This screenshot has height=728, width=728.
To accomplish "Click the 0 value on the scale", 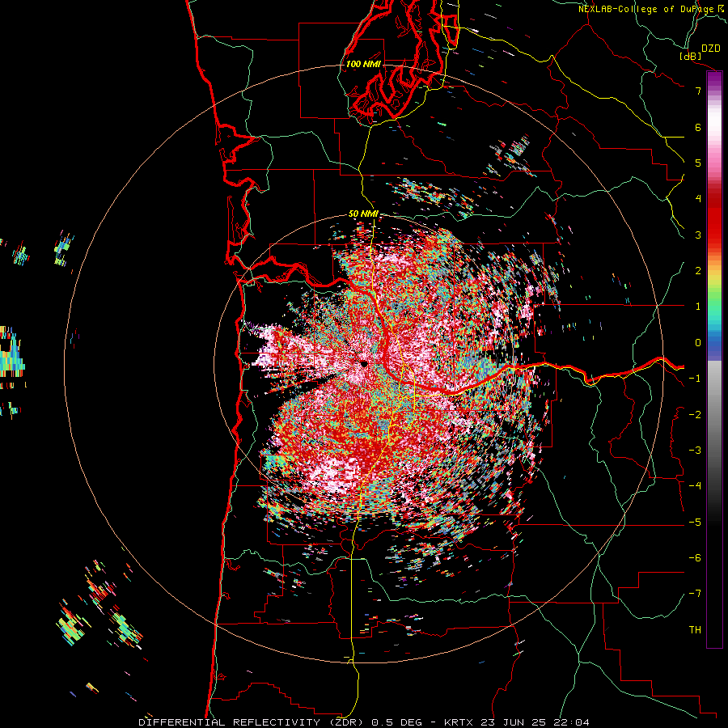I will pos(698,343).
